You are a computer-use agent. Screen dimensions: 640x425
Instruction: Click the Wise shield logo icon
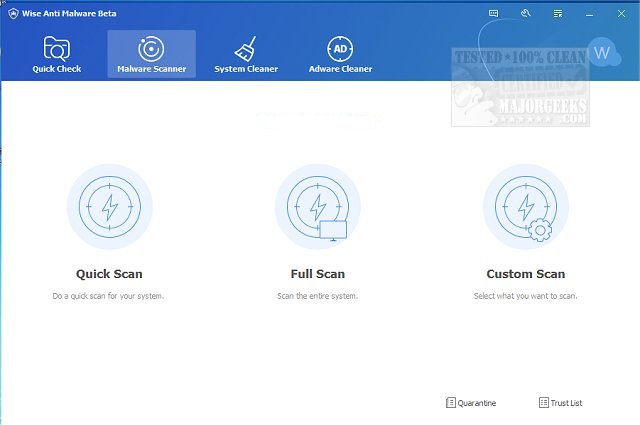pos(13,13)
